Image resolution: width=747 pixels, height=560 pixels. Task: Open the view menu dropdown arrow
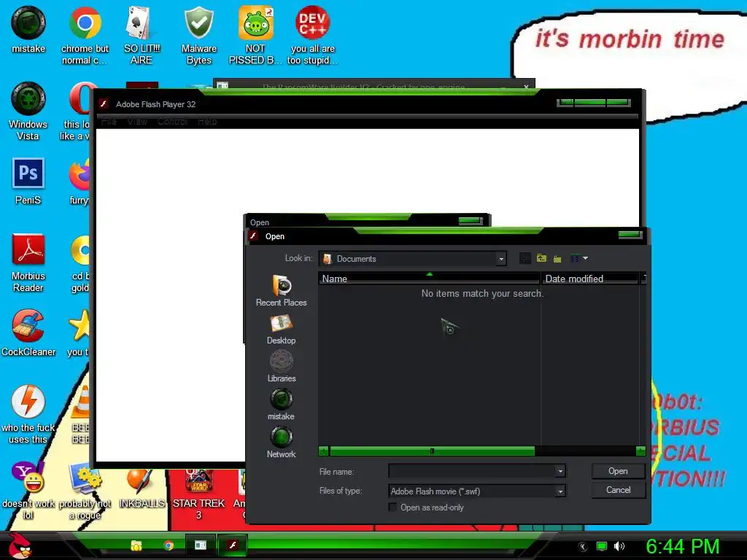586,258
